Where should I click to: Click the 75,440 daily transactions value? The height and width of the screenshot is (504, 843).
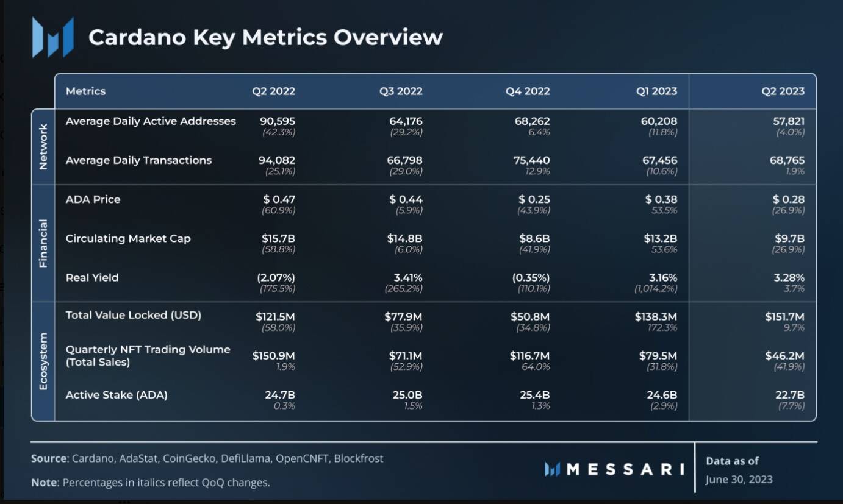(532, 160)
